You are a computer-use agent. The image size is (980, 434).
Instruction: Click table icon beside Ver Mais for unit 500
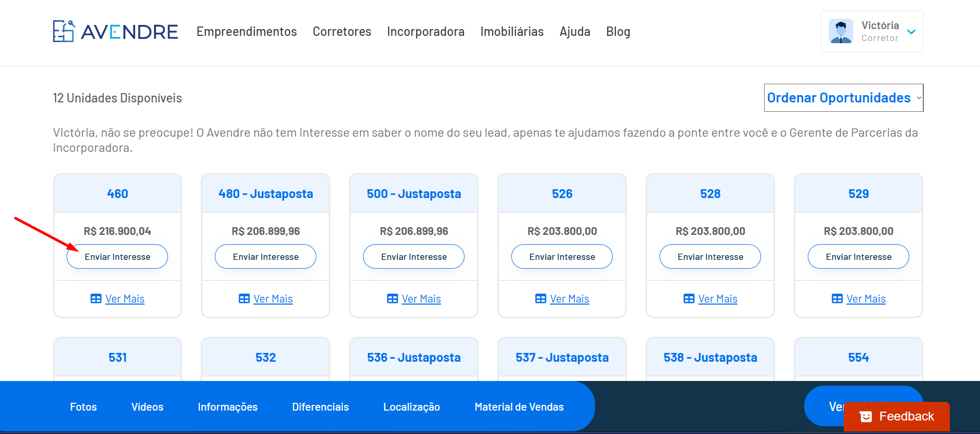click(x=392, y=299)
